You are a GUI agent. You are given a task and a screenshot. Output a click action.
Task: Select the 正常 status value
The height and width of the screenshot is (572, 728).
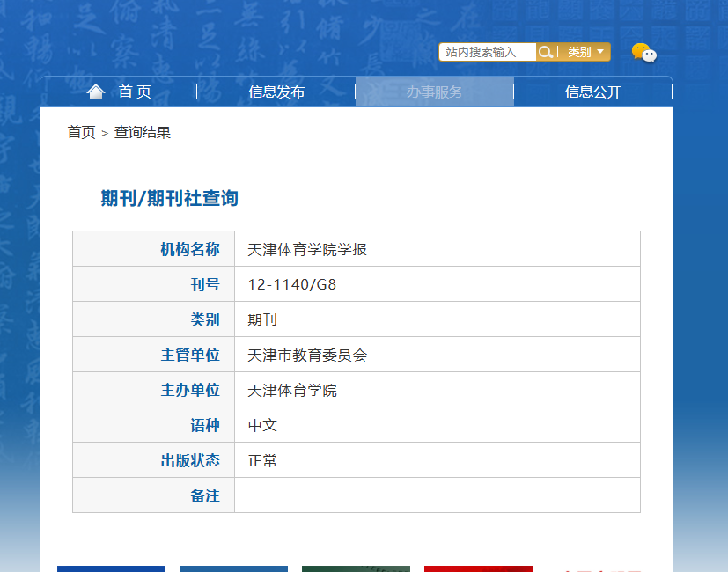click(x=262, y=460)
